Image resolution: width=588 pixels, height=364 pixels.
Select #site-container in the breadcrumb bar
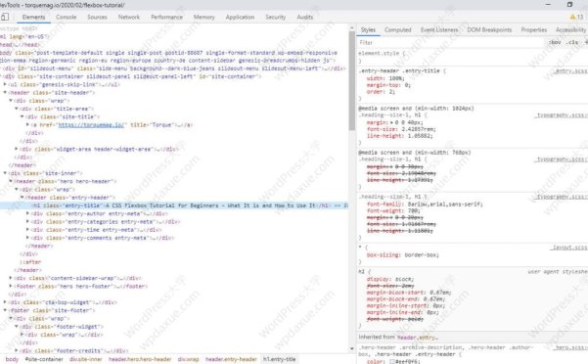click(x=44, y=359)
